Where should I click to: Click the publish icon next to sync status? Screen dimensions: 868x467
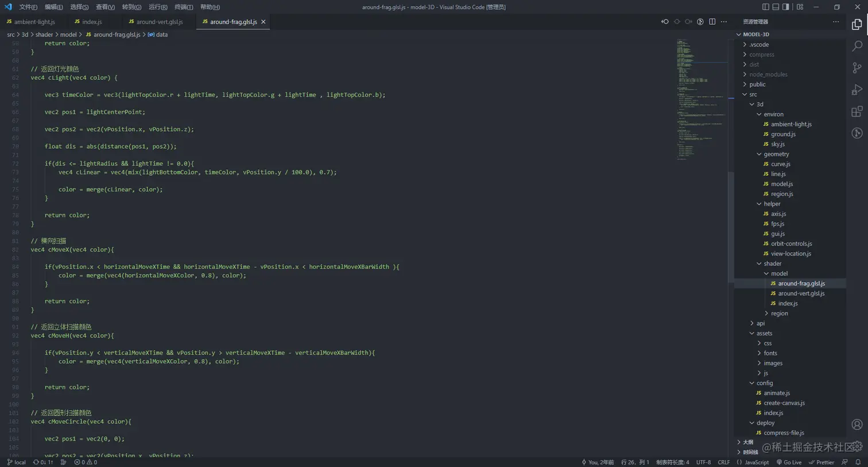pos(64,462)
